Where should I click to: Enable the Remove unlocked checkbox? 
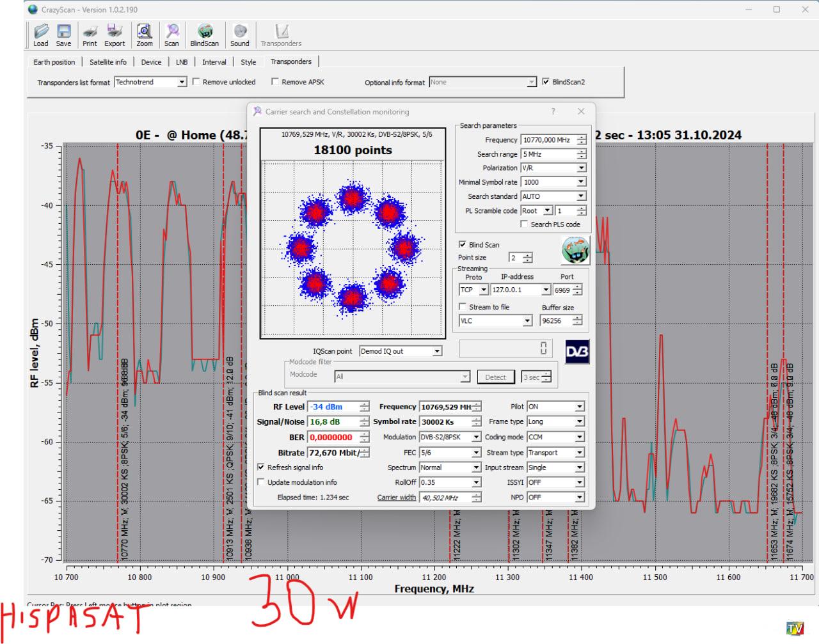pos(196,82)
